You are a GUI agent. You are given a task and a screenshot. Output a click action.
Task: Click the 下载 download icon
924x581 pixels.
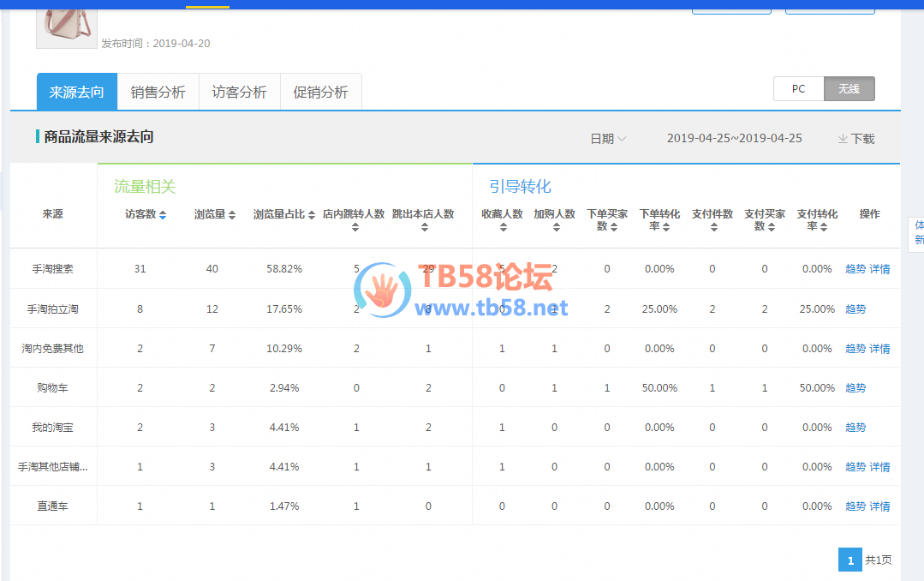tap(843, 139)
